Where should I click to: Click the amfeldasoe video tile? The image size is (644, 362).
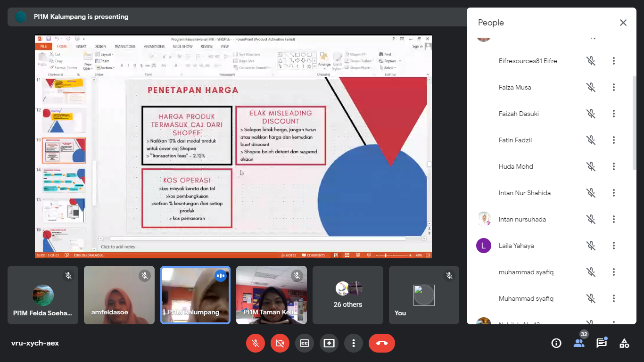[x=119, y=295]
